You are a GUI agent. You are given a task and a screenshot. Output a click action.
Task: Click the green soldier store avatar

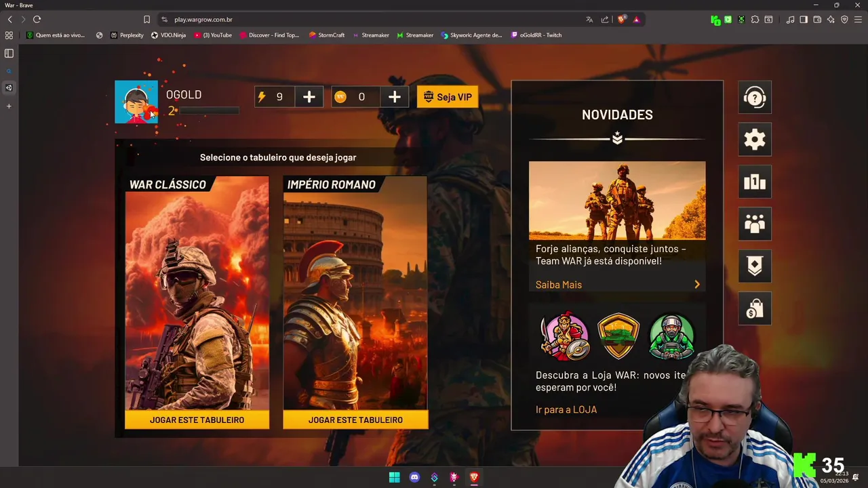click(671, 336)
